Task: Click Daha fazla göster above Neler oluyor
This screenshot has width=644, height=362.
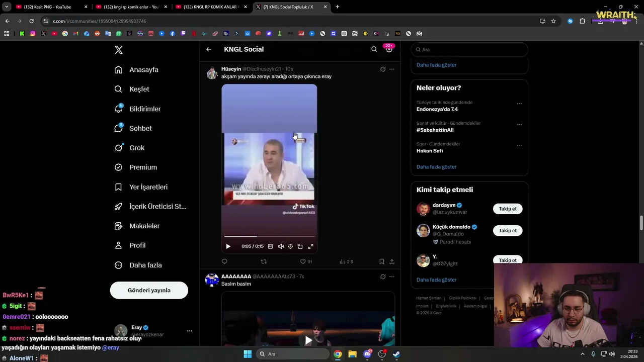Action: coord(436,65)
